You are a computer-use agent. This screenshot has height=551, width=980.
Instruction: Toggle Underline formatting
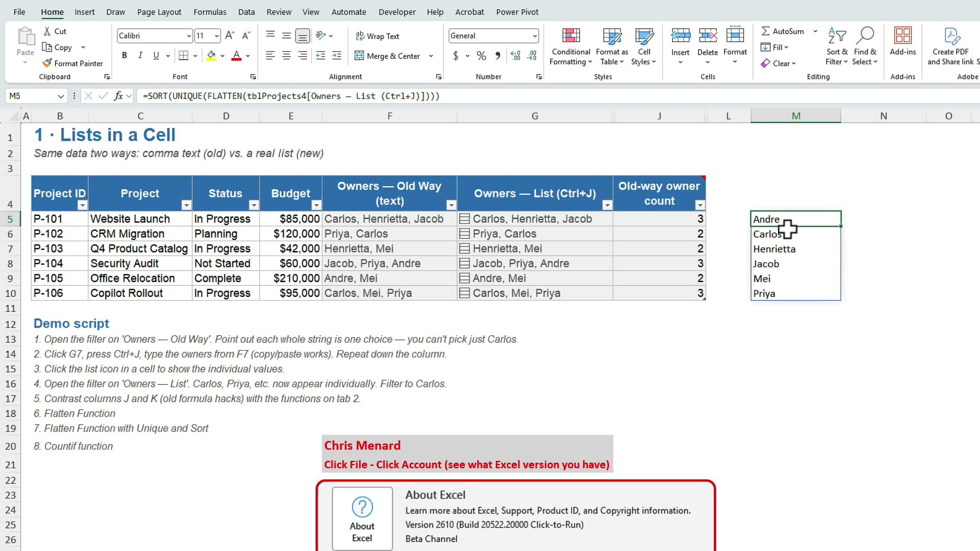tap(156, 56)
